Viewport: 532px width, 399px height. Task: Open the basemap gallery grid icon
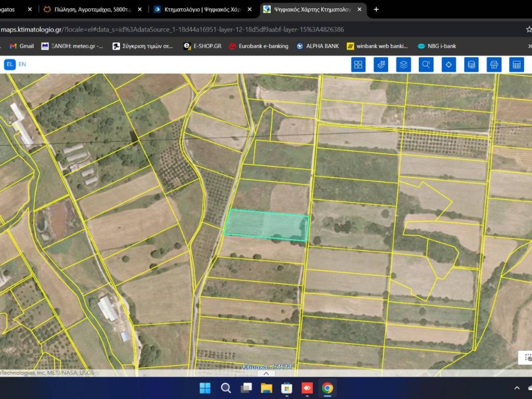pos(358,64)
